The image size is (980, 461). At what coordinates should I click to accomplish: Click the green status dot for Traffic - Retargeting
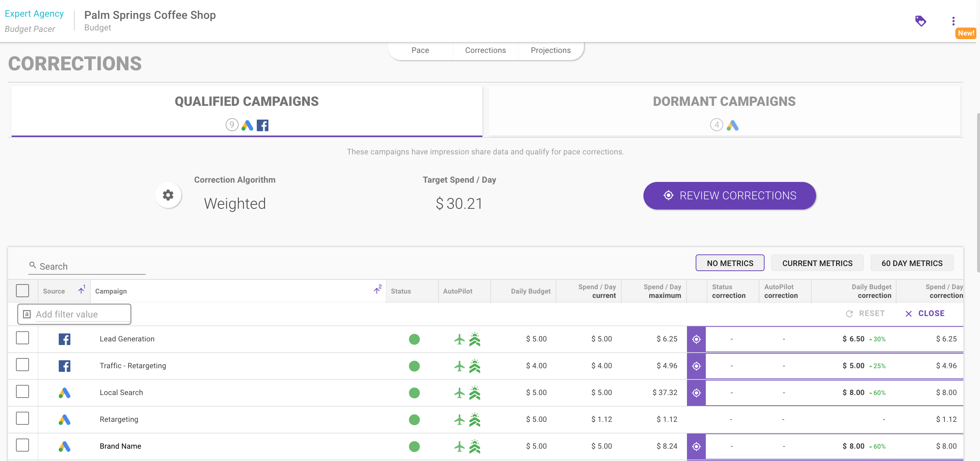414,366
